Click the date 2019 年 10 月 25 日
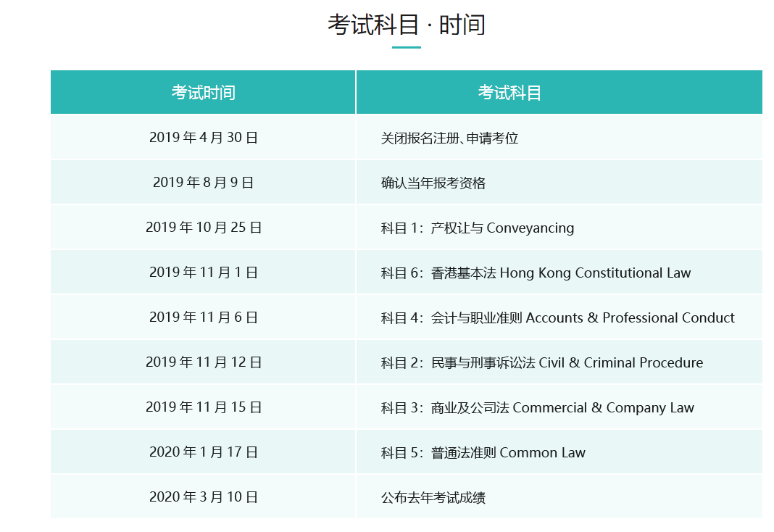This screenshot has height=532, width=774. click(x=203, y=228)
